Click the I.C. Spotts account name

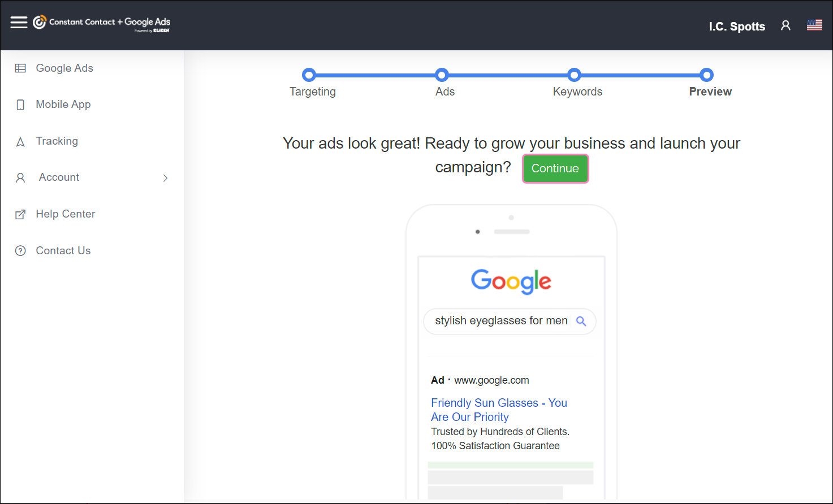click(x=737, y=27)
